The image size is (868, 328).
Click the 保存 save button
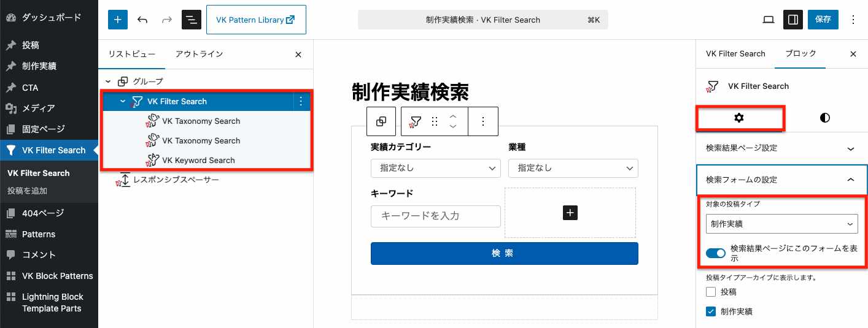(x=823, y=20)
